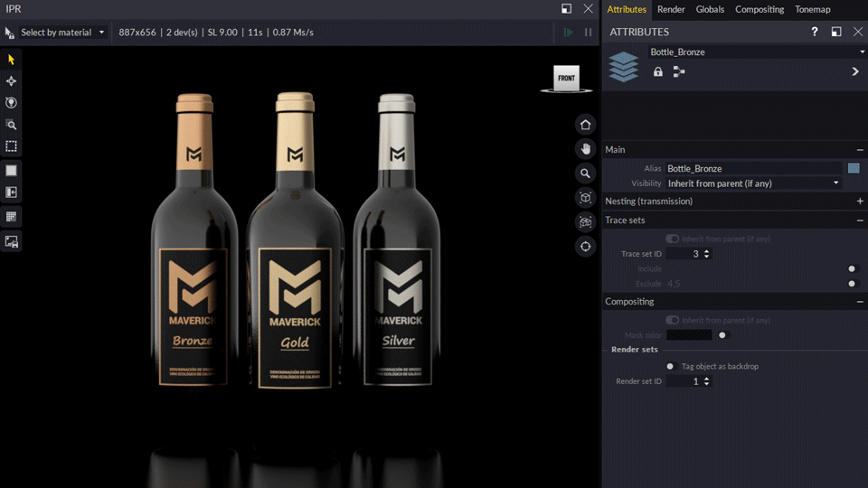Toggle the Include trace set switch
Image resolution: width=868 pixels, height=488 pixels.
point(851,268)
